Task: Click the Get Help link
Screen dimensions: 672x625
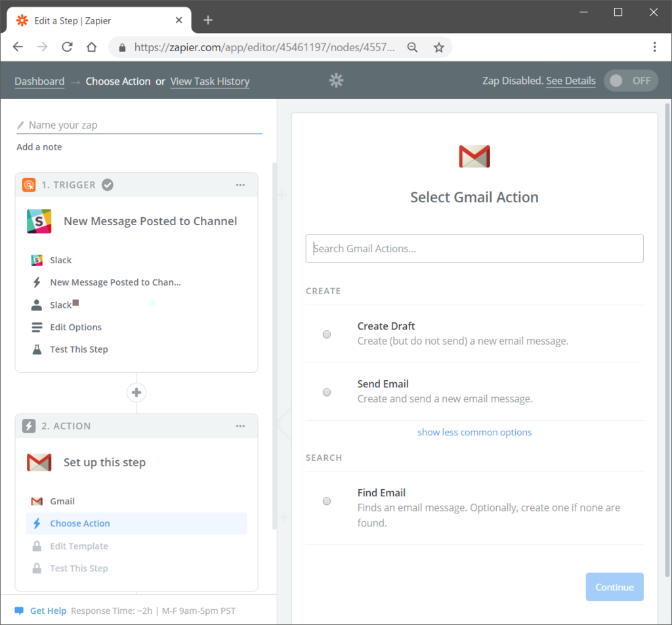Action: click(x=48, y=611)
